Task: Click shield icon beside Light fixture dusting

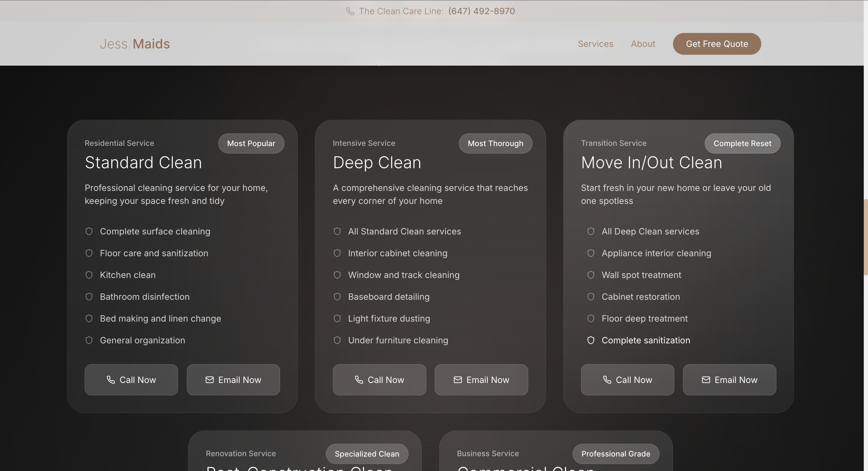Action: (x=337, y=318)
